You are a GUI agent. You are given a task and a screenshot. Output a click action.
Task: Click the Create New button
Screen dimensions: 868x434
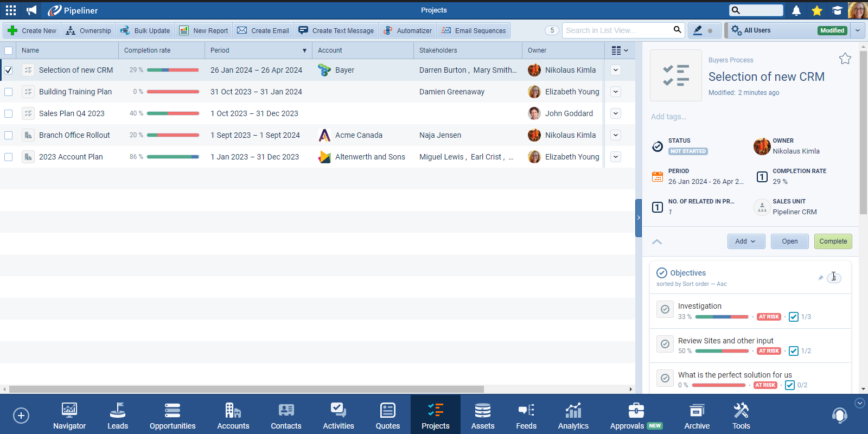tap(33, 30)
